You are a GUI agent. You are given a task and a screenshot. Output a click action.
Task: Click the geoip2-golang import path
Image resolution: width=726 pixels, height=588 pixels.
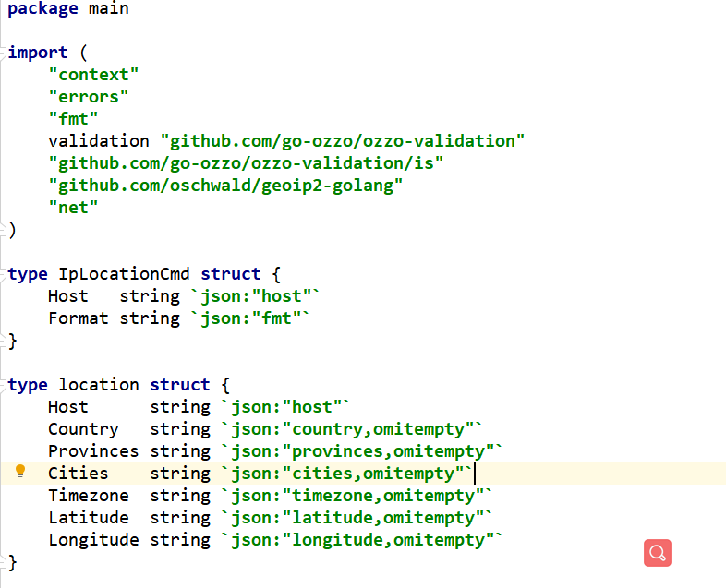pos(226,186)
